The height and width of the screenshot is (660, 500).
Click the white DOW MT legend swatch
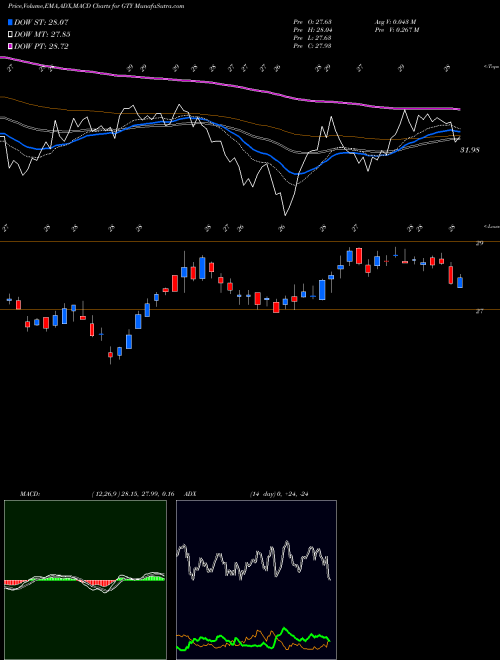pyautogui.click(x=10, y=35)
